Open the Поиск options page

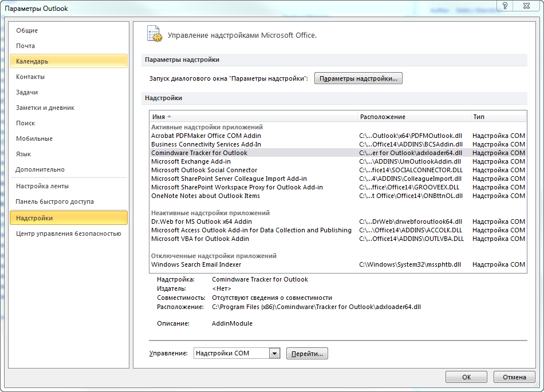click(69, 123)
